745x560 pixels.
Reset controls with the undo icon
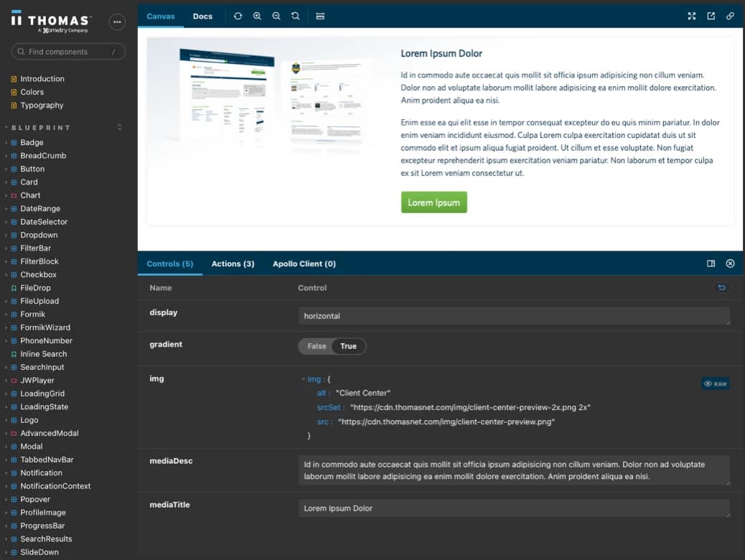pos(722,288)
